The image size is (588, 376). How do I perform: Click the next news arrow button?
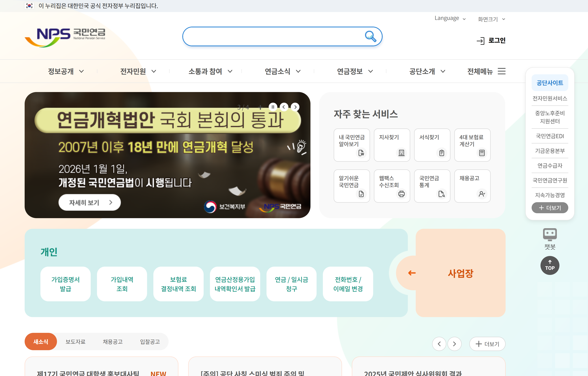coord(454,344)
